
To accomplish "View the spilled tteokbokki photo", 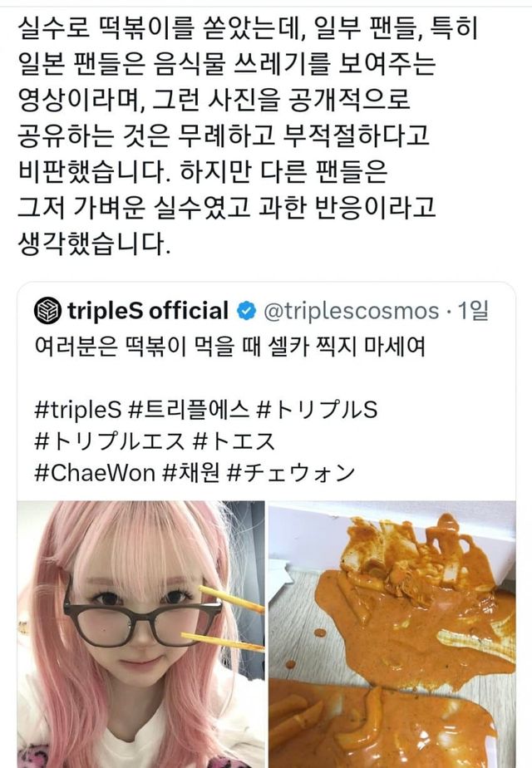I will pos(392,634).
